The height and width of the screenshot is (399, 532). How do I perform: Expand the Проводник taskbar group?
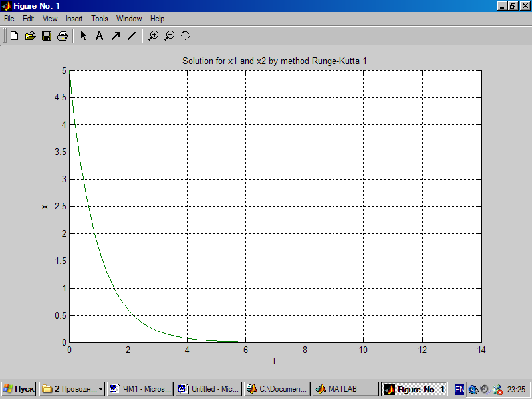pyautogui.click(x=72, y=389)
